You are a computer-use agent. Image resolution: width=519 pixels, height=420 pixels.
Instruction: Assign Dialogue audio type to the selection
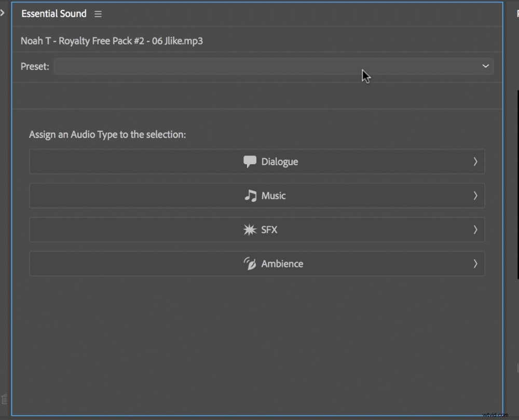tap(257, 161)
